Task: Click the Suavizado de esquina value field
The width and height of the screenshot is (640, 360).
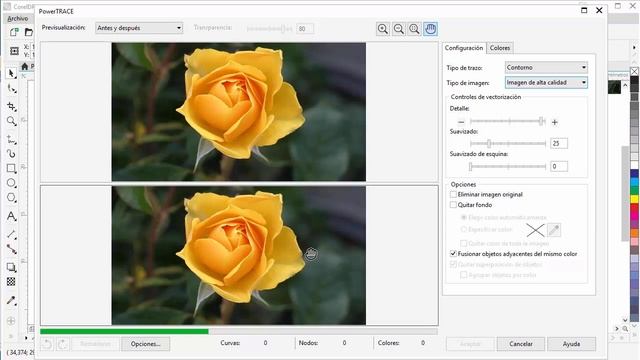Action: [x=558, y=166]
